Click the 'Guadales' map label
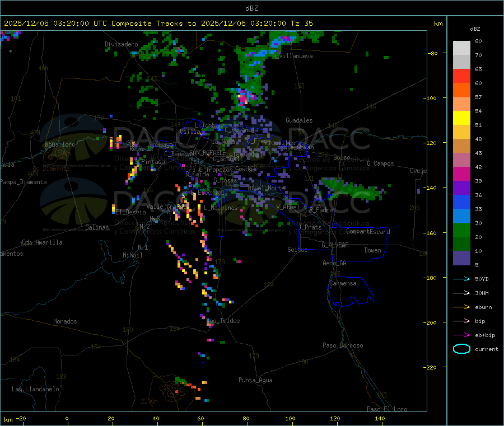Screen dimensions: 504x426 (299, 120)
